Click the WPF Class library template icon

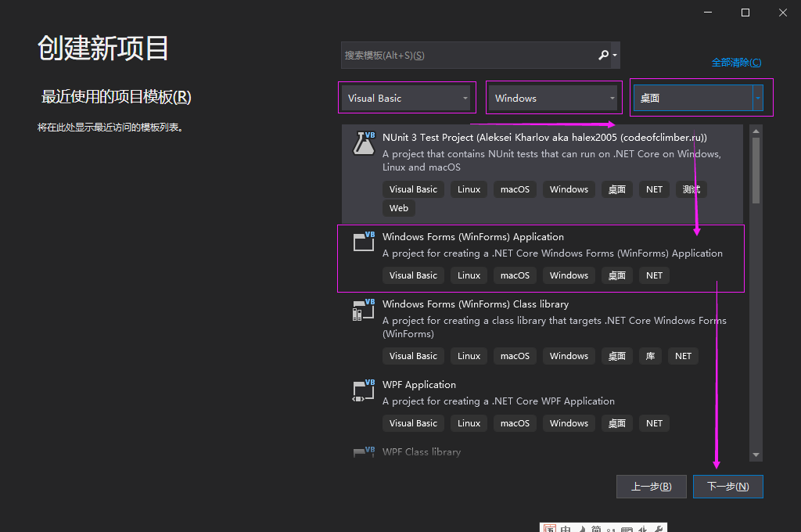click(x=363, y=452)
